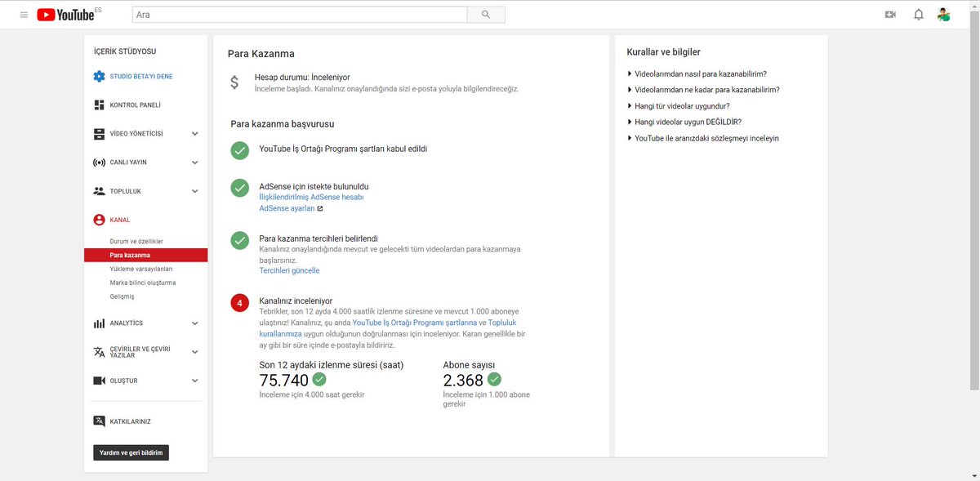Click 'Para kazanma başvurusu' heading

(283, 124)
